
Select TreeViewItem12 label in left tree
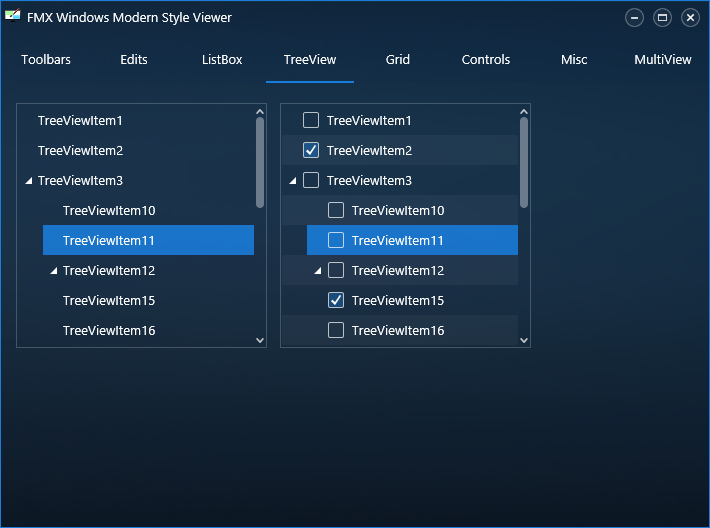click(109, 270)
